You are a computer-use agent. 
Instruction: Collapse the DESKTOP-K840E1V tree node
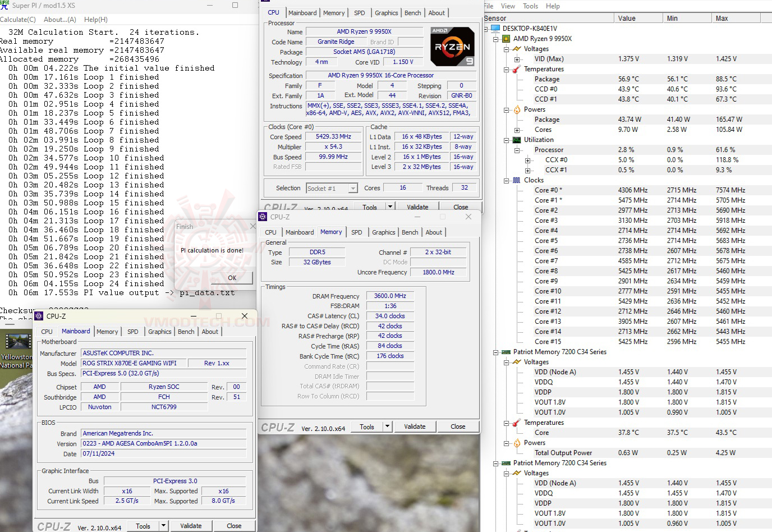486,29
